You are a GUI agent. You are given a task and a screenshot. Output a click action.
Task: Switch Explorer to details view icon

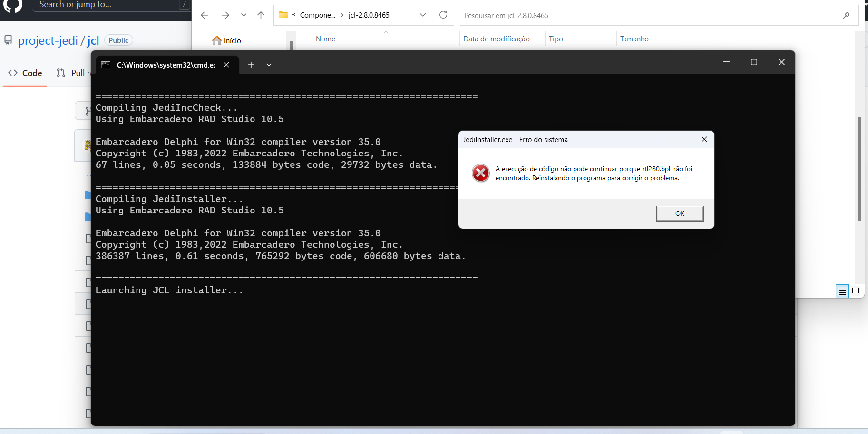(842, 291)
